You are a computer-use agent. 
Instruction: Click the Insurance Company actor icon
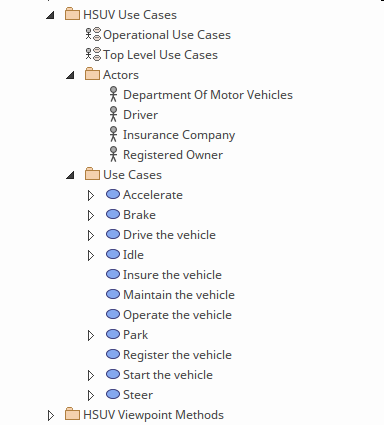point(113,134)
